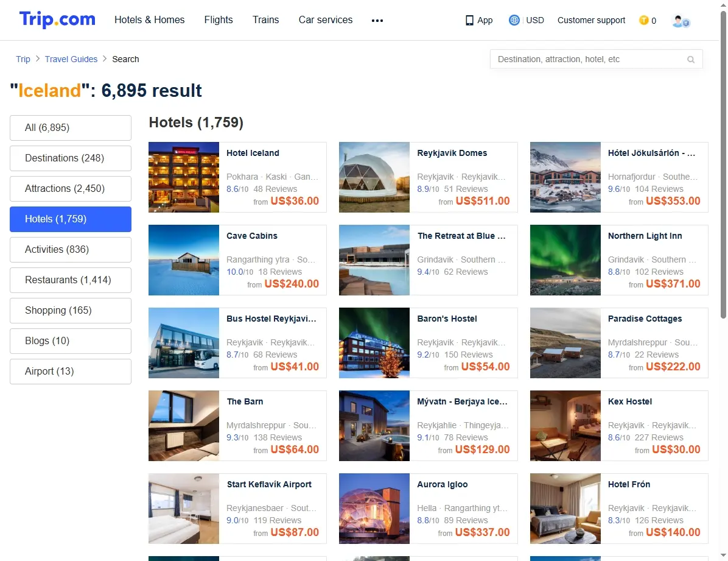Click the US$511.00 price
This screenshot has height=561, width=728.
click(483, 201)
